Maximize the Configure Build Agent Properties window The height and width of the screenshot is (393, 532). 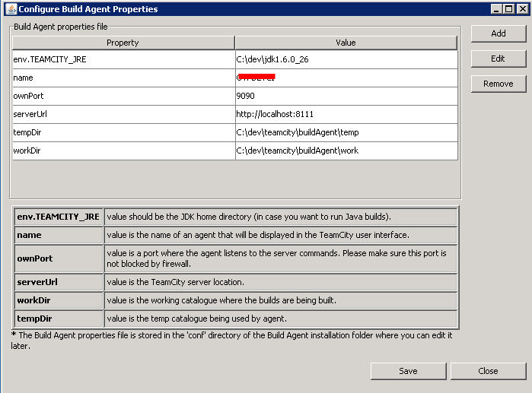tap(507, 9)
